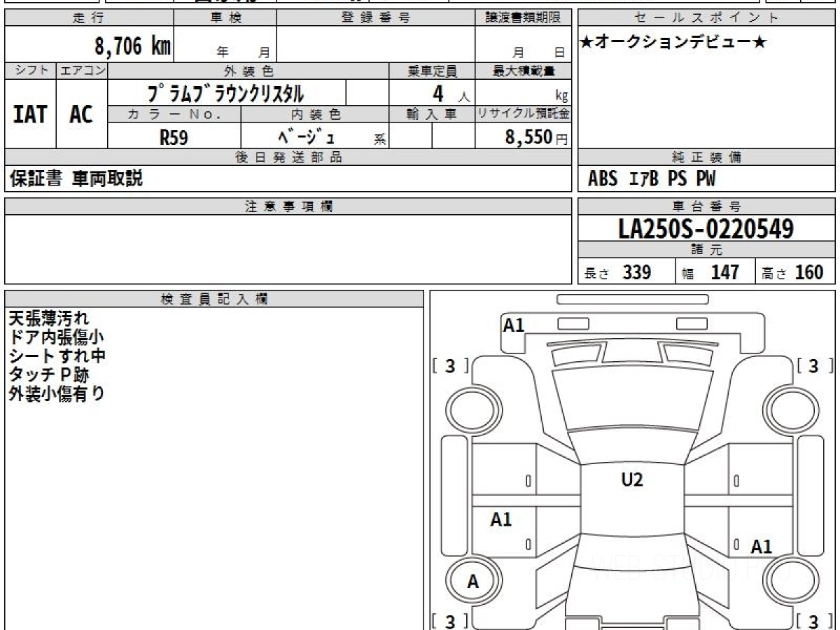Select the 乗車定員 header

click(432, 71)
